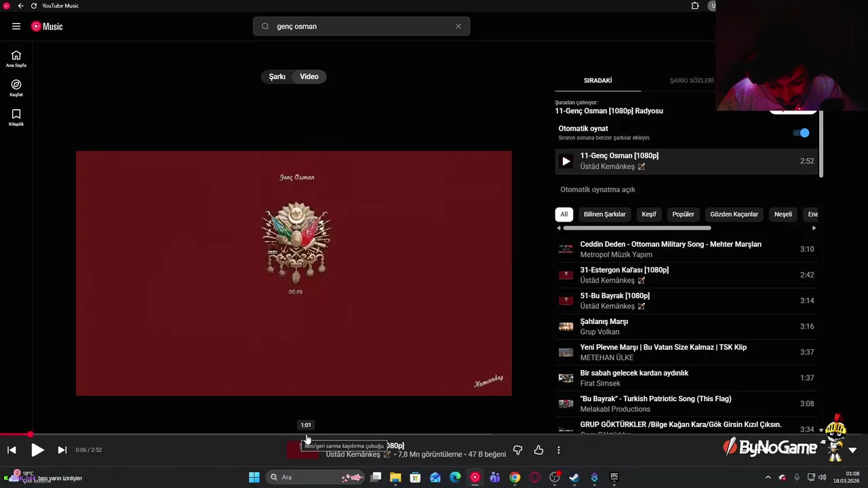
Task: Skip to previous track
Action: 12,450
